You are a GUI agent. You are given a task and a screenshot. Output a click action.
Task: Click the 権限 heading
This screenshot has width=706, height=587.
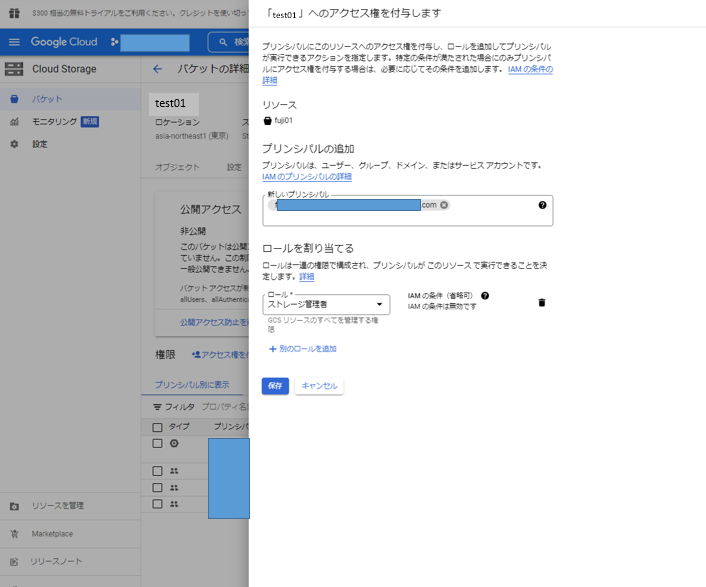[165, 355]
